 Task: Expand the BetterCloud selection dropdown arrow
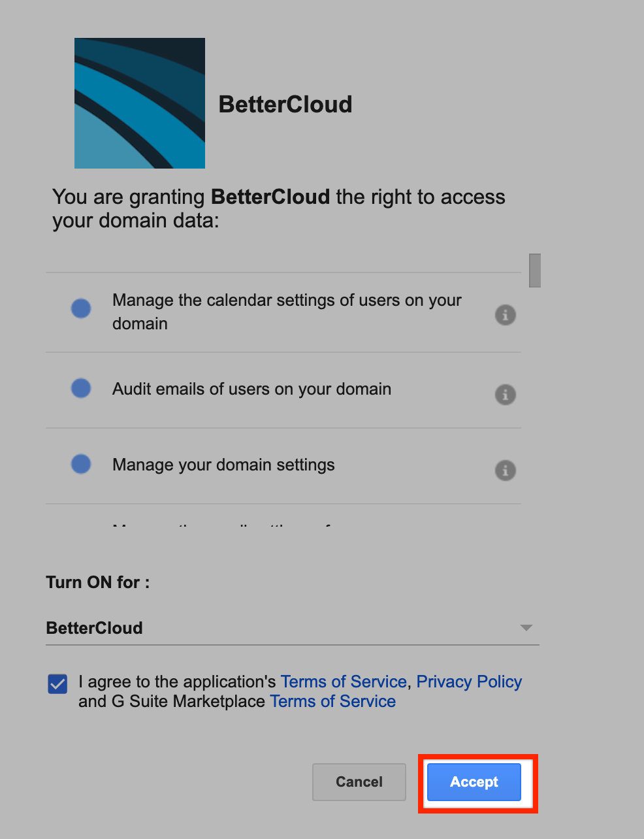coord(525,628)
